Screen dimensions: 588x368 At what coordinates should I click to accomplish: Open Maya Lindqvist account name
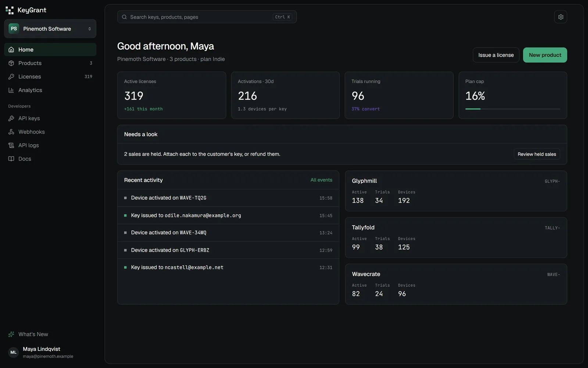click(x=42, y=349)
